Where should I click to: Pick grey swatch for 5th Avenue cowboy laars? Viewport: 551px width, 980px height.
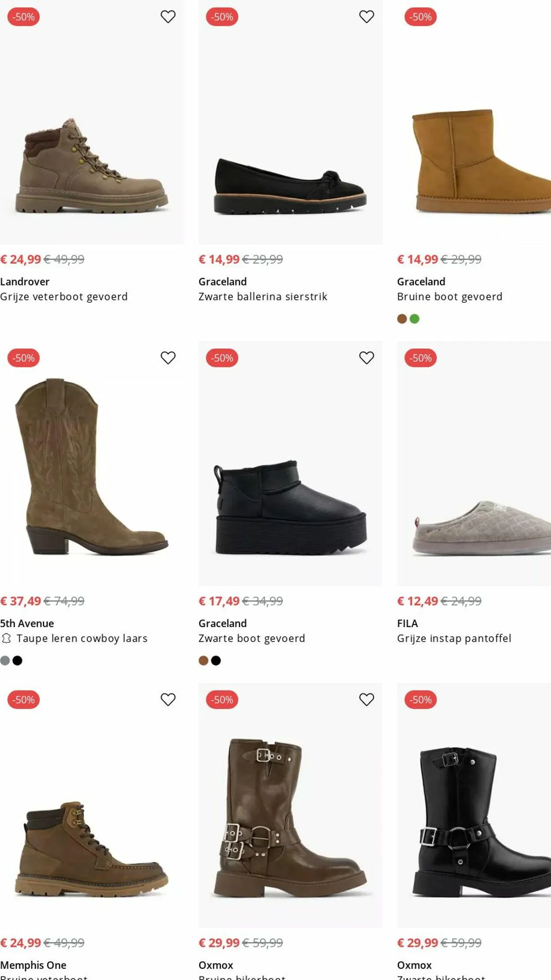coord(5,661)
